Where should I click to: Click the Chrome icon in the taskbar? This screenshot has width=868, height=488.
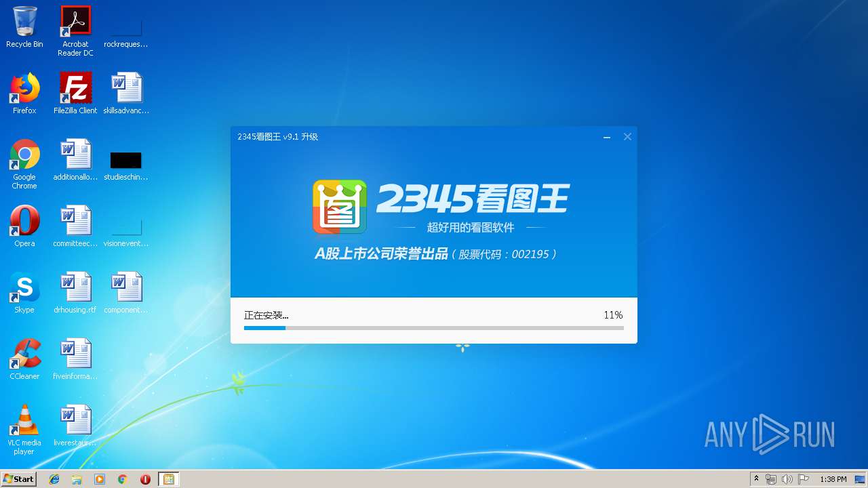(123, 479)
